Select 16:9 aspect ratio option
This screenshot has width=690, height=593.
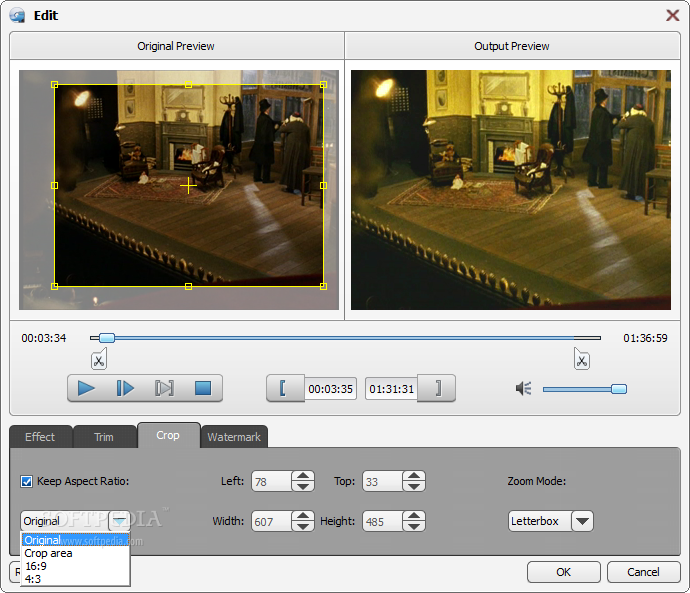[76, 566]
